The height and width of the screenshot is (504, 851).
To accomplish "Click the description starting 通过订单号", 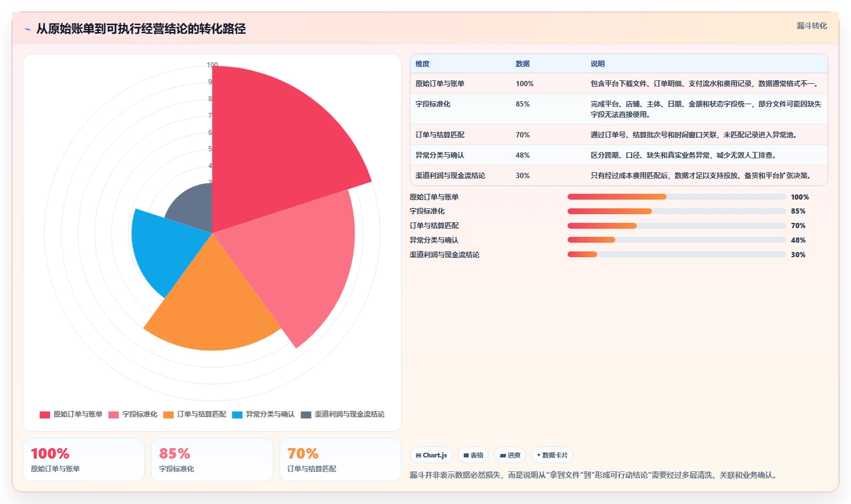I will pyautogui.click(x=695, y=135).
